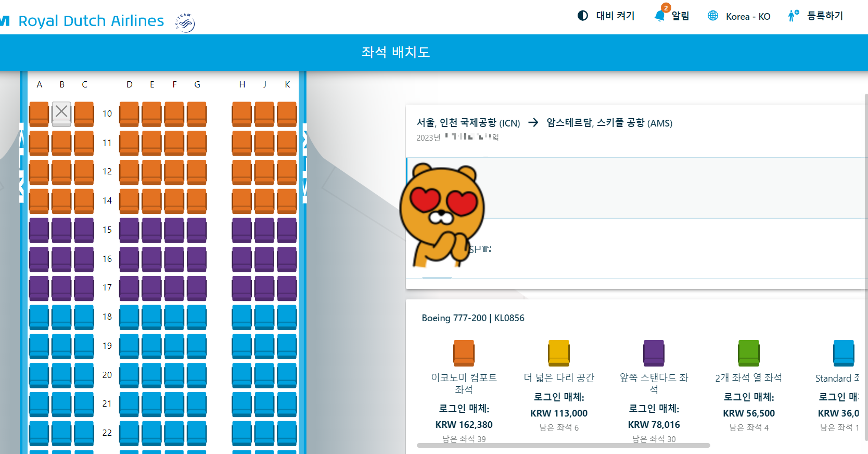Click the 등록하기 sign-up link
The image size is (868, 454).
(825, 16)
